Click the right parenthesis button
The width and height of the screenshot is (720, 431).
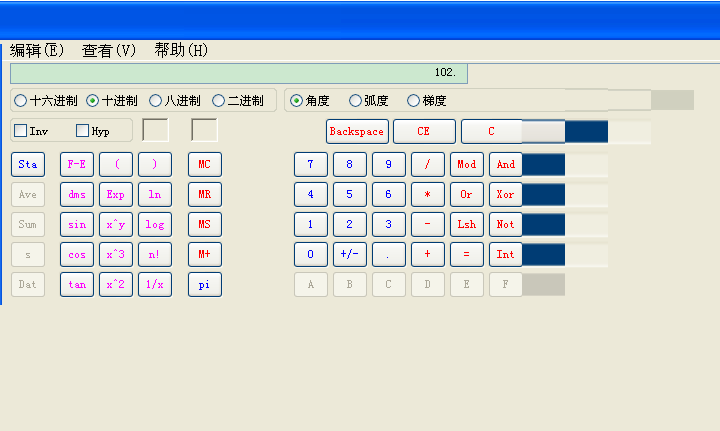[155, 164]
